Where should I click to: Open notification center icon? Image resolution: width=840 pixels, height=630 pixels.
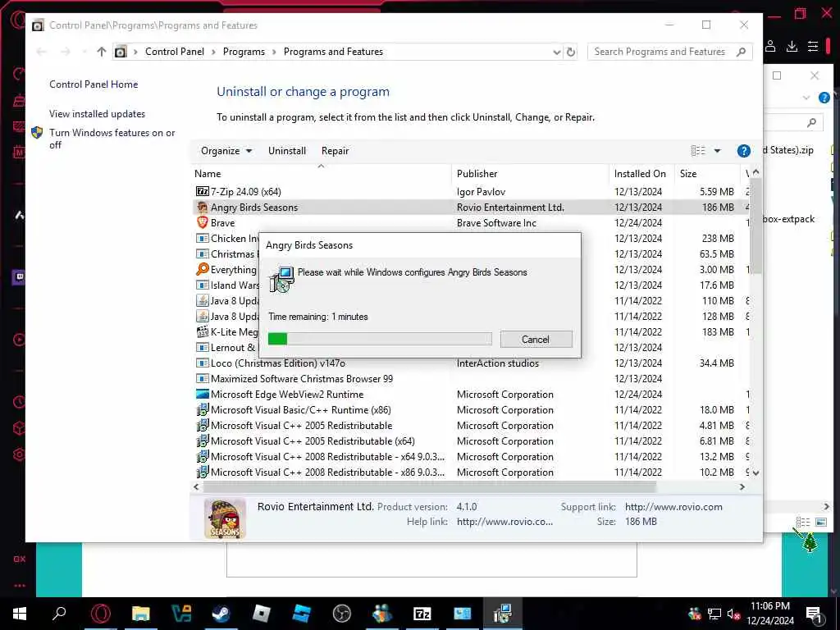pyautogui.click(x=814, y=614)
